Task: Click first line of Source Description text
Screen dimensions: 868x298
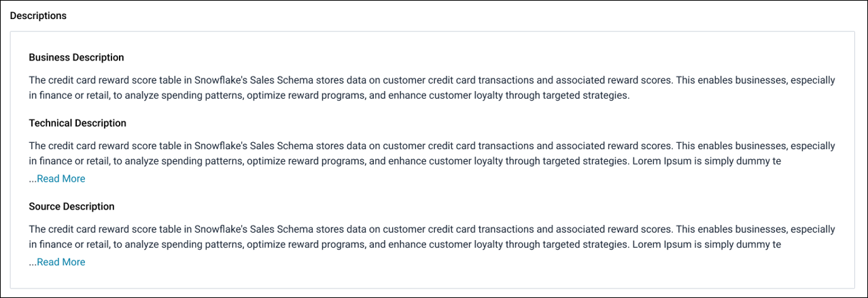Action: point(432,229)
